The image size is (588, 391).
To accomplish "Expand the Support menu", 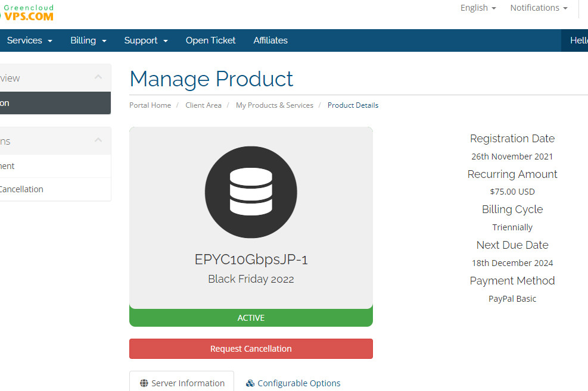I will [x=146, y=40].
